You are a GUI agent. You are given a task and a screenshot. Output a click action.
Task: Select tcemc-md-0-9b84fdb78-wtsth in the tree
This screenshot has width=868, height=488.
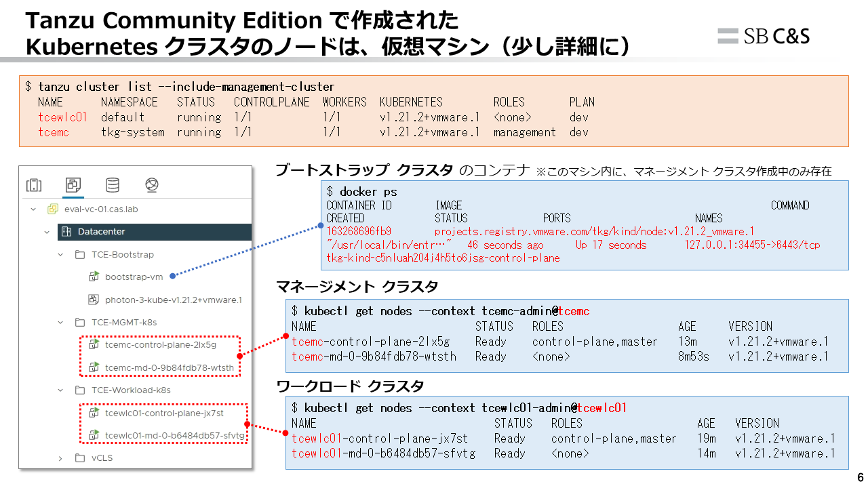click(170, 368)
